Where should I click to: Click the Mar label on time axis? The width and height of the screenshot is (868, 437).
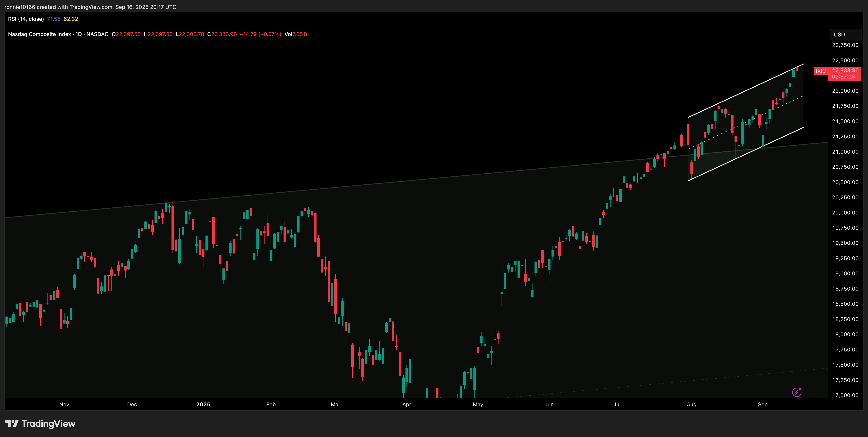(336, 404)
